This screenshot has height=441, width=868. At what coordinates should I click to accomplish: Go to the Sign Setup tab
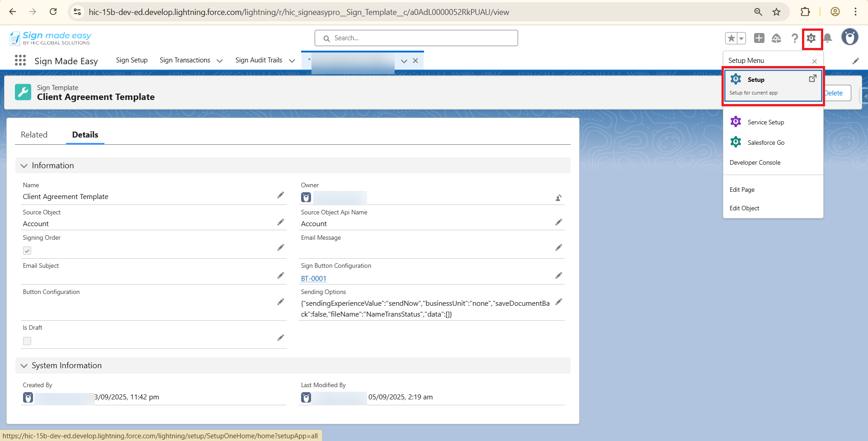[132, 60]
